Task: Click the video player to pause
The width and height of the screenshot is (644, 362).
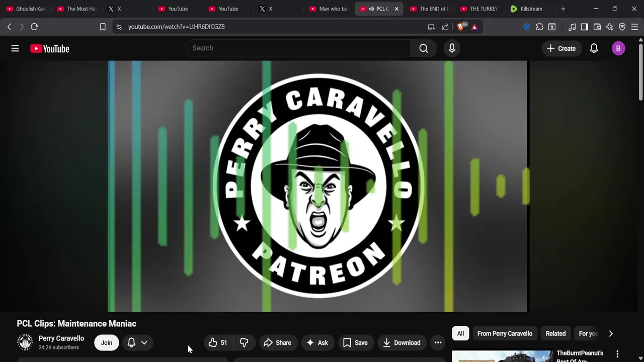Action: click(x=317, y=186)
